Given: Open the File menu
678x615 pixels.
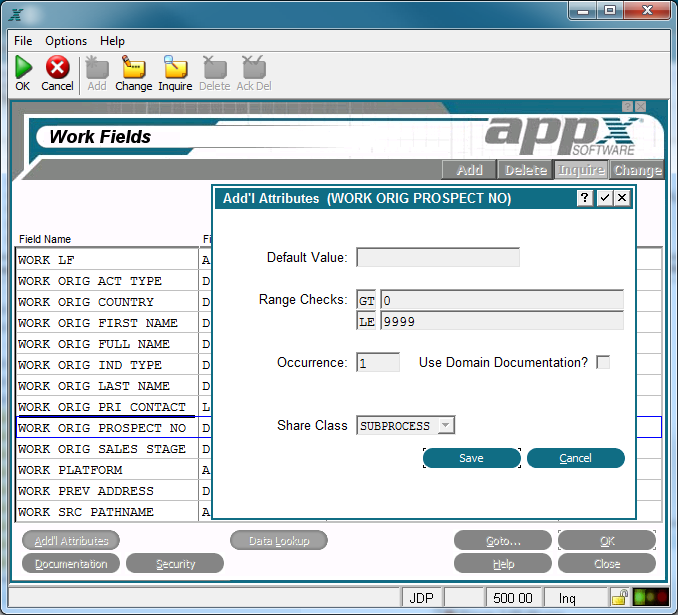Looking at the screenshot, I should [23, 41].
